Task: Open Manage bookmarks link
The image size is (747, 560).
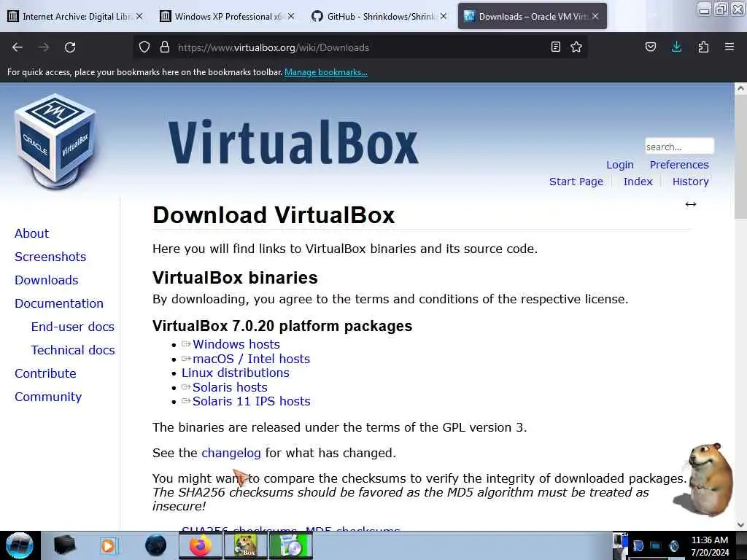Action: 326,72
